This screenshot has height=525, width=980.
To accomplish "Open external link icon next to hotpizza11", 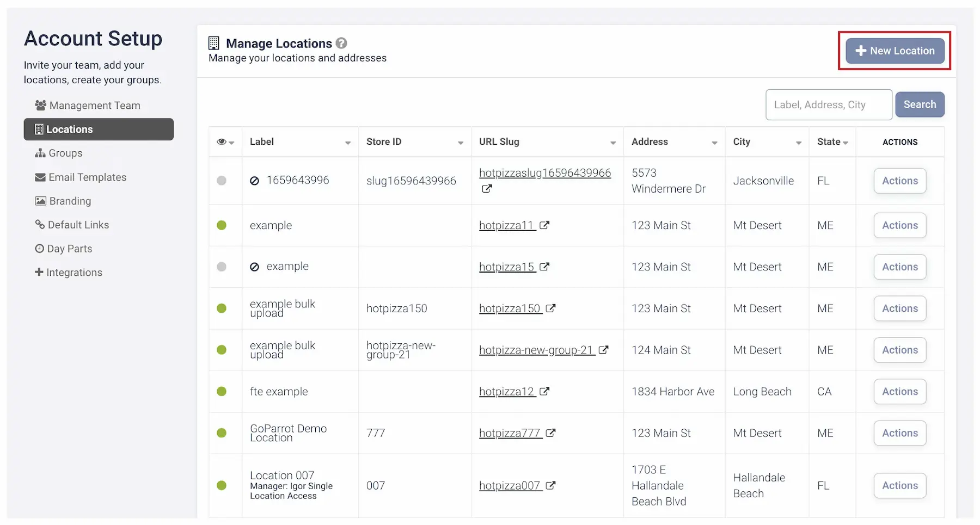I will coord(544,225).
